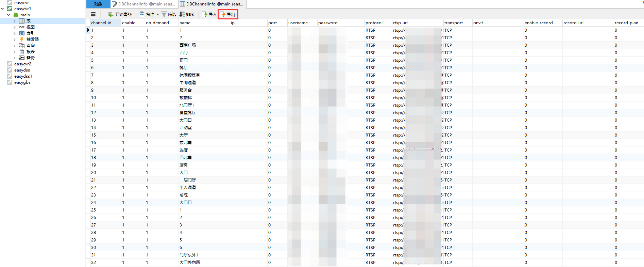This screenshot has width=644, height=267.
Task: Click the on_demand column header
Action: tap(162, 23)
